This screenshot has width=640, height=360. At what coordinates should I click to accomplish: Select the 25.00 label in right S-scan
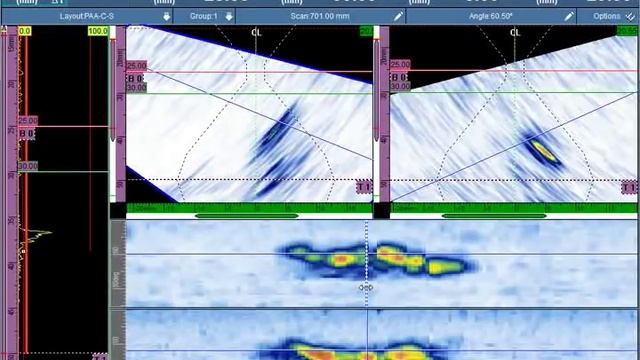(400, 64)
